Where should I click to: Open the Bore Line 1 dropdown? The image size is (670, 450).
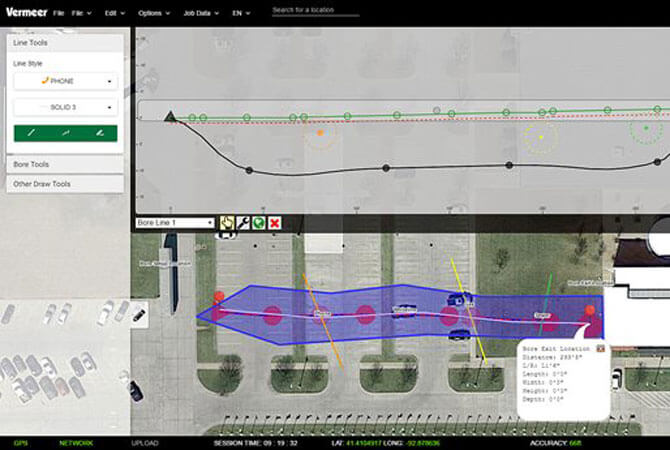175,222
